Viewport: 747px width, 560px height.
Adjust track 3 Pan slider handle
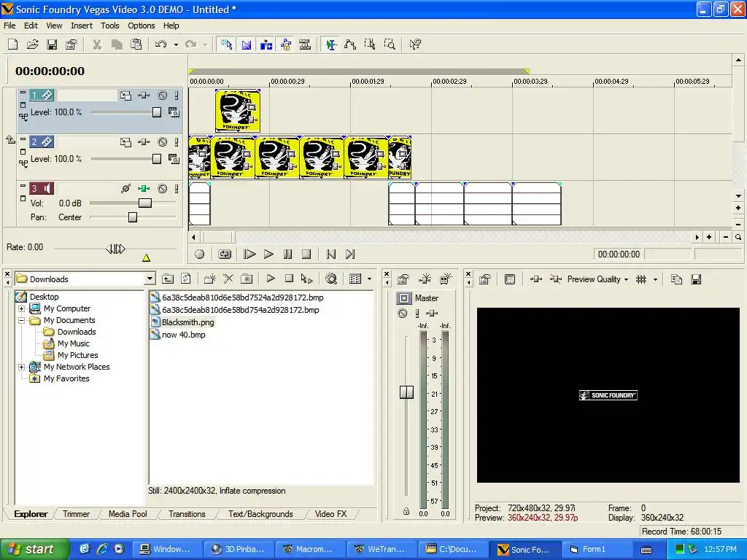coord(133,217)
